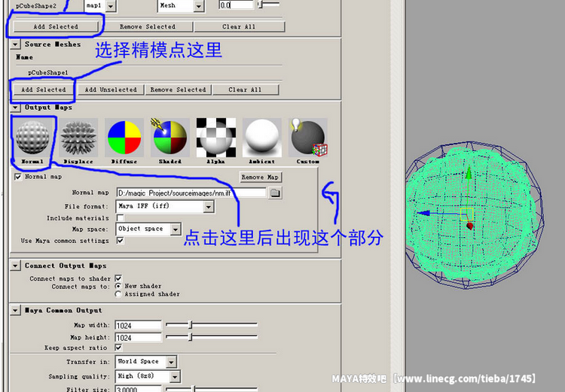This screenshot has height=392, width=565.
Task: Click the red X-axis move handle
Action: [469, 226]
